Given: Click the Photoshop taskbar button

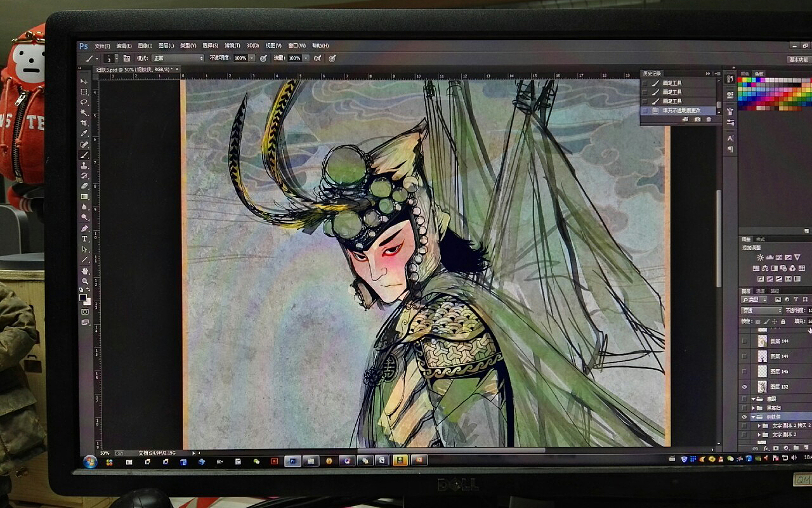Looking at the screenshot, I should click(x=292, y=462).
